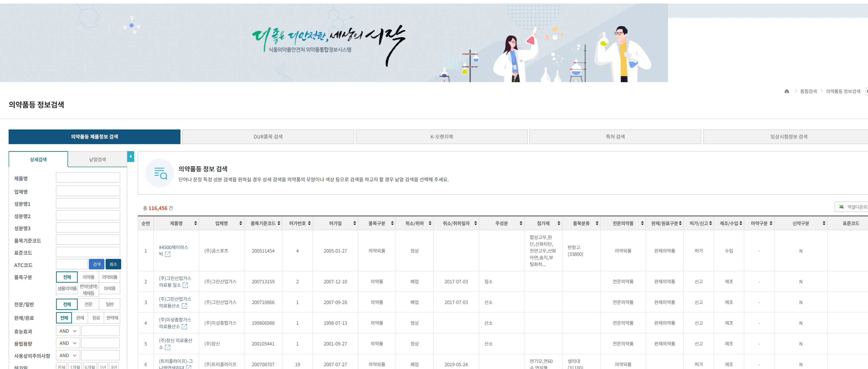Screen dimensions: 868x369
Task: Open the 용법용량 AND dropdown
Action: click(x=68, y=343)
